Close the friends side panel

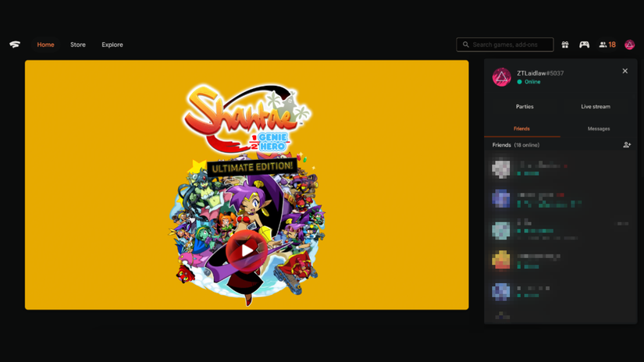[x=624, y=71]
